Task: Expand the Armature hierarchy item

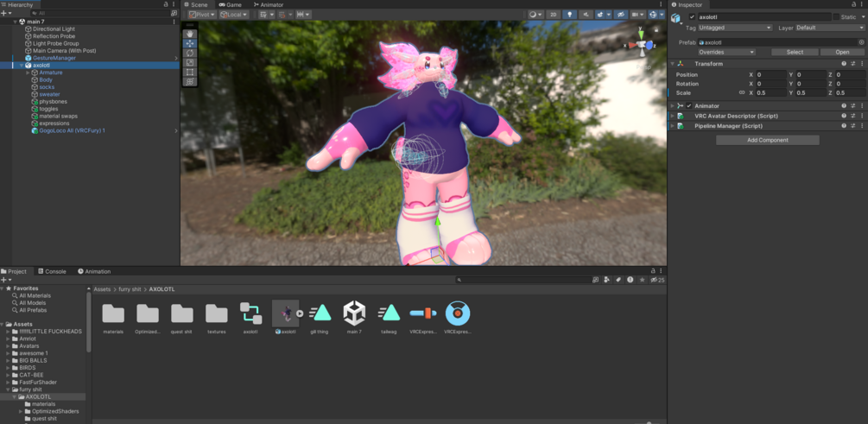Action: pyautogui.click(x=28, y=73)
